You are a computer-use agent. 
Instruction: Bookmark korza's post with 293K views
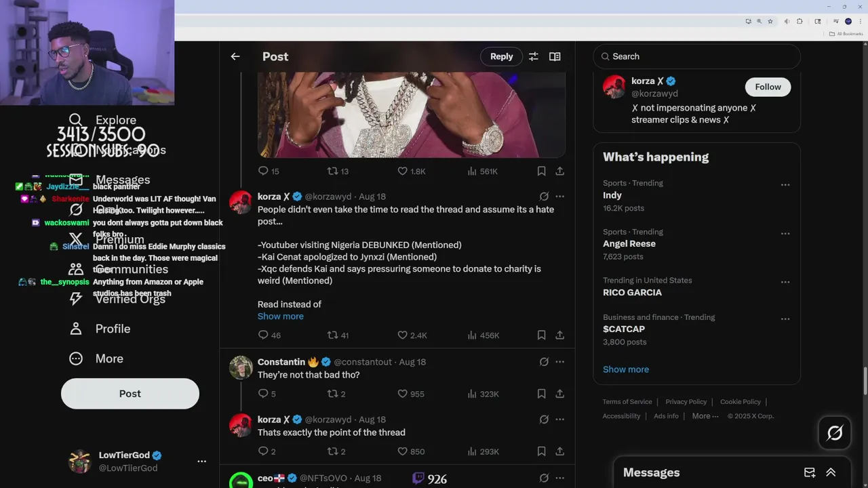[x=541, y=451]
